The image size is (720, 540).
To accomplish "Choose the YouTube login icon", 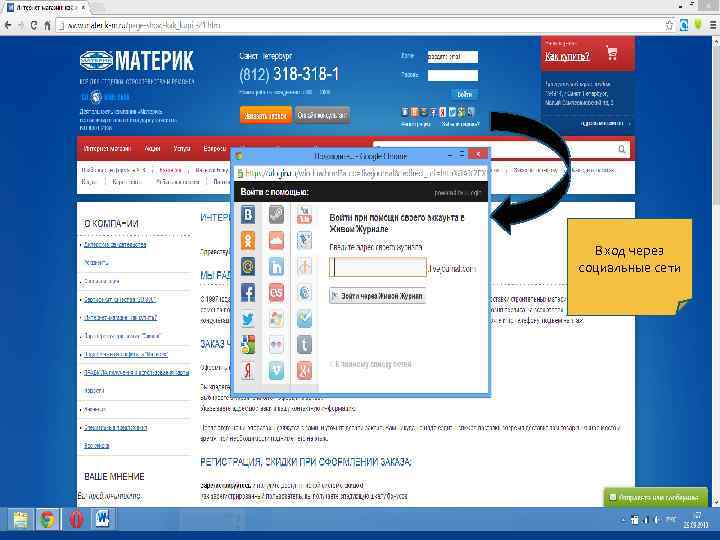I will (x=304, y=214).
